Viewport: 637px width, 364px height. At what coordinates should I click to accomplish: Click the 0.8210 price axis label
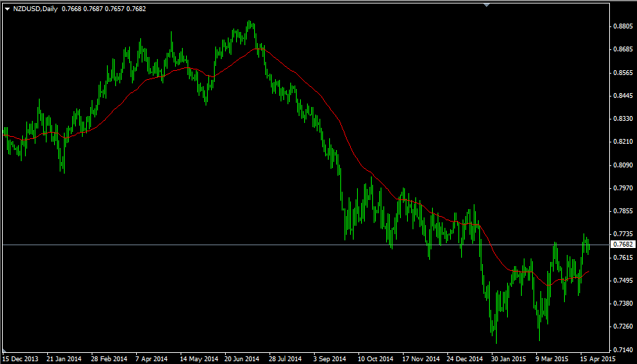tap(623, 142)
